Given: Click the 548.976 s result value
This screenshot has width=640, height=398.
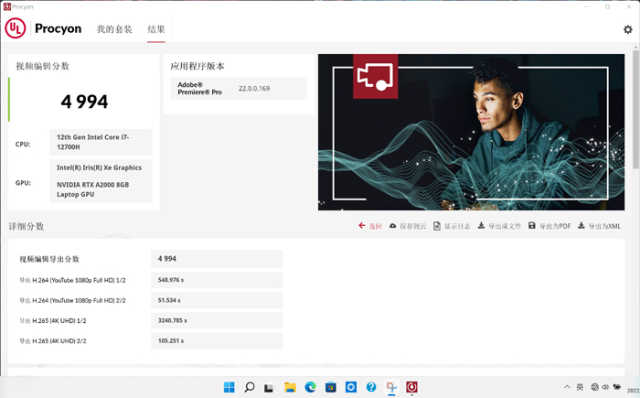Looking at the screenshot, I should 171,280.
